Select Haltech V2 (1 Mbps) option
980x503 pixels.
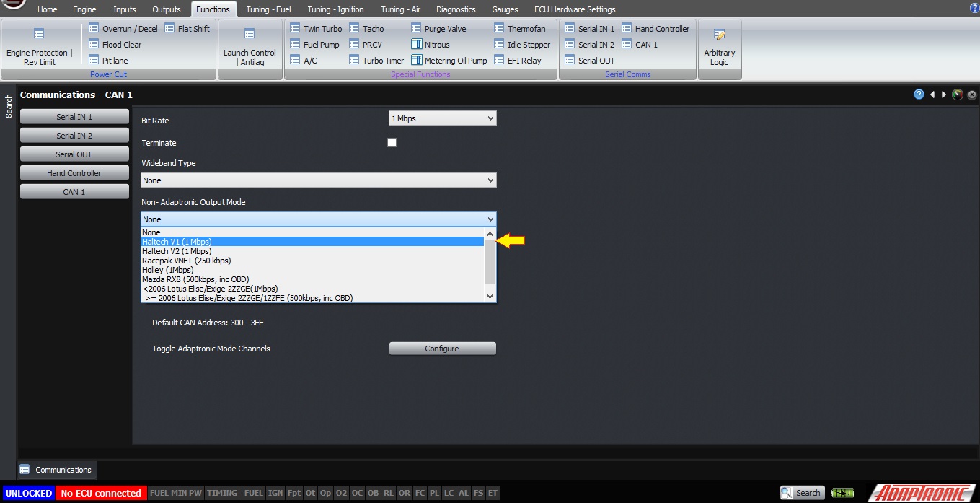pos(312,251)
